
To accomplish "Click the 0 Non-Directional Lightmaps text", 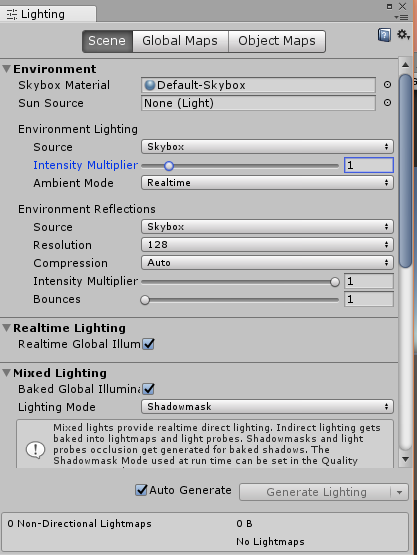I will point(79,523).
